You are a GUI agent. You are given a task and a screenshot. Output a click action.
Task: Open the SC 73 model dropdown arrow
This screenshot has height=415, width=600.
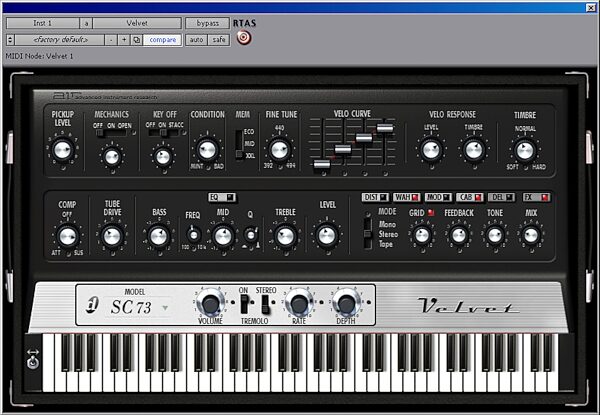165,308
